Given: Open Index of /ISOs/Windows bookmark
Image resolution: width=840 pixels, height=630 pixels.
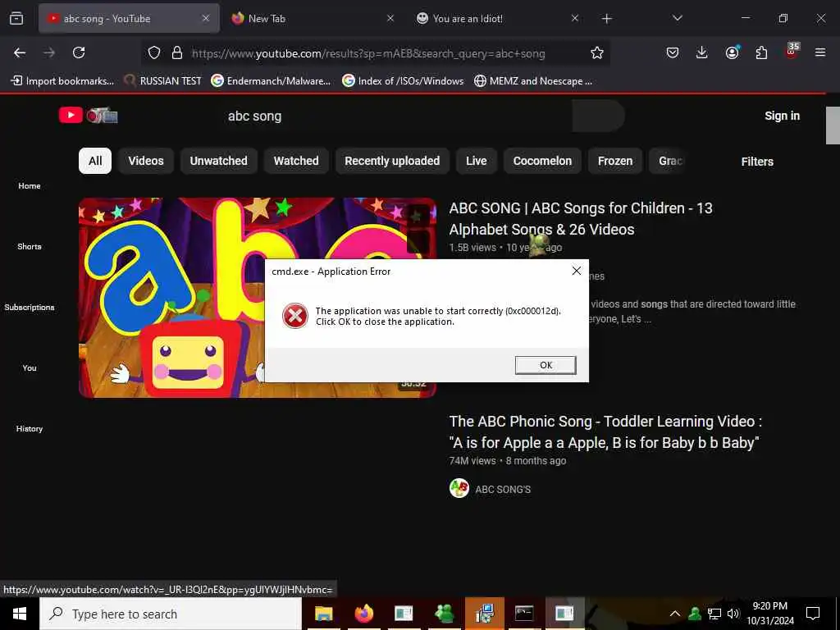Looking at the screenshot, I should point(403,81).
